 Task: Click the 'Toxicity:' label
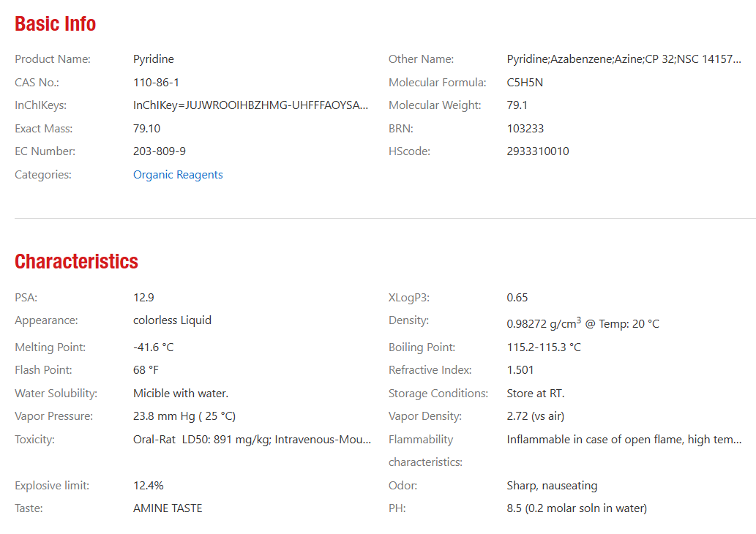(34, 439)
